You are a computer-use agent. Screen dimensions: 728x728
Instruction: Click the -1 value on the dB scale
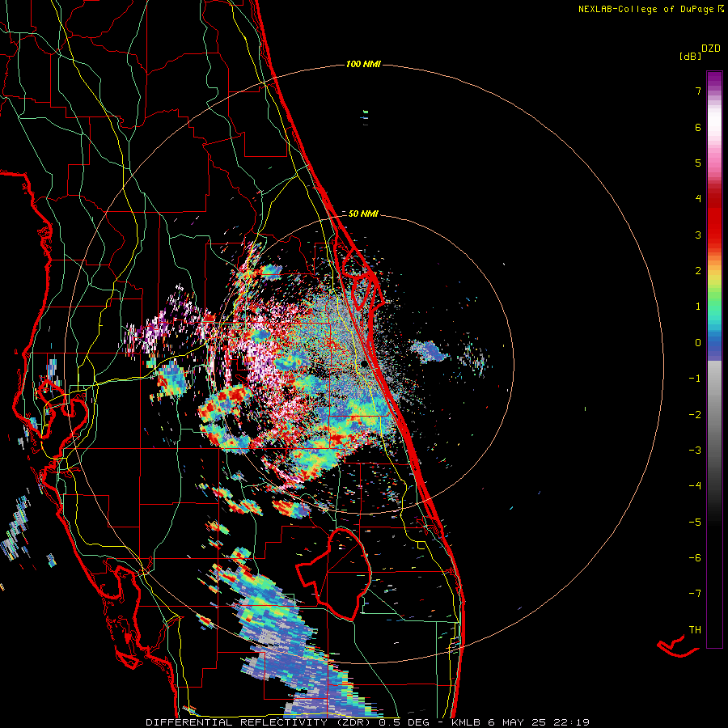(695, 379)
